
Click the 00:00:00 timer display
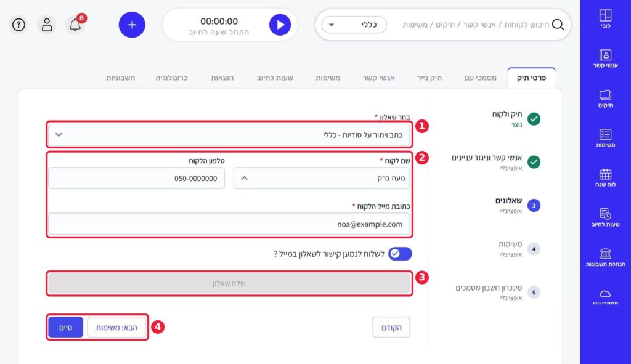pos(219,22)
